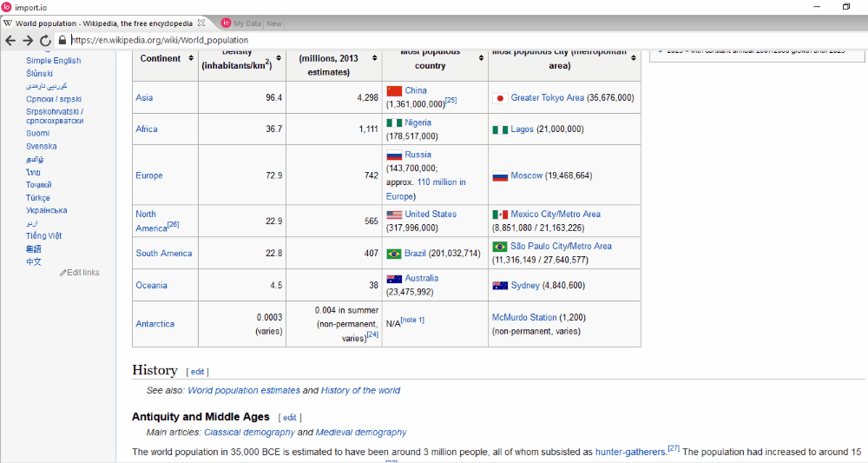Click the United States flag icon
Screen dimensions: 868x463
393,215
